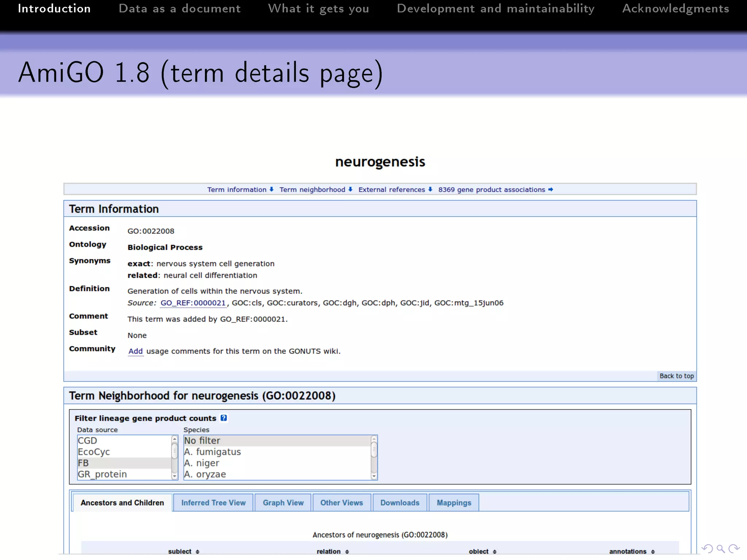Sort by relation column arrows

[347, 552]
